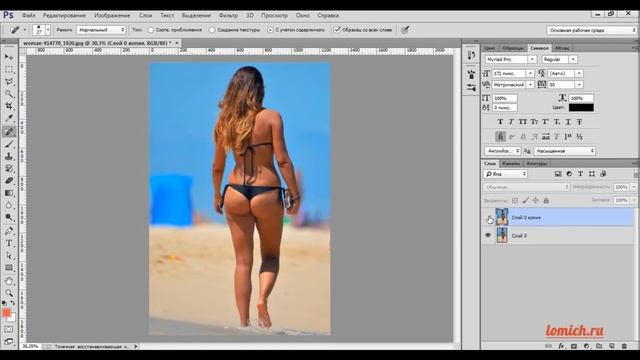Switch to the 'Цвет' panel tab
This screenshot has height=360, width=640.
pyautogui.click(x=489, y=48)
